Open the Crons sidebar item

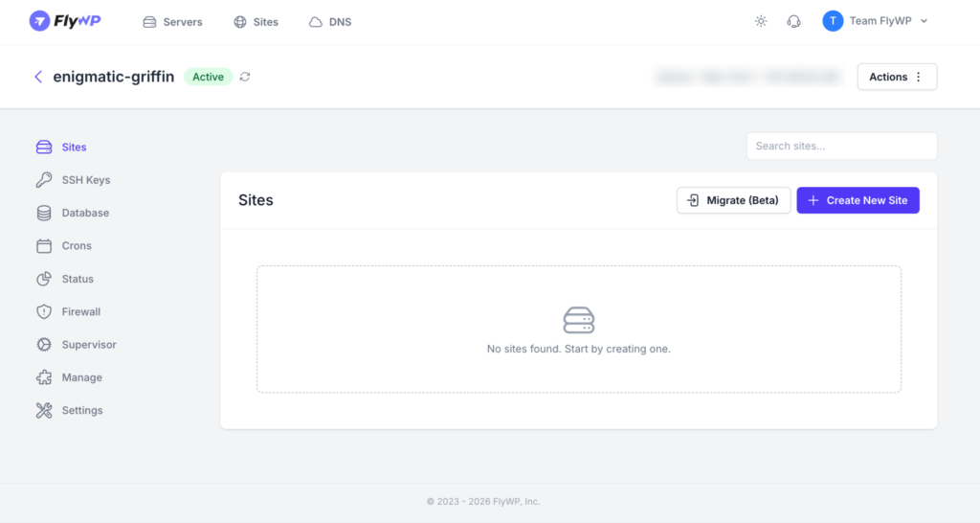click(77, 246)
